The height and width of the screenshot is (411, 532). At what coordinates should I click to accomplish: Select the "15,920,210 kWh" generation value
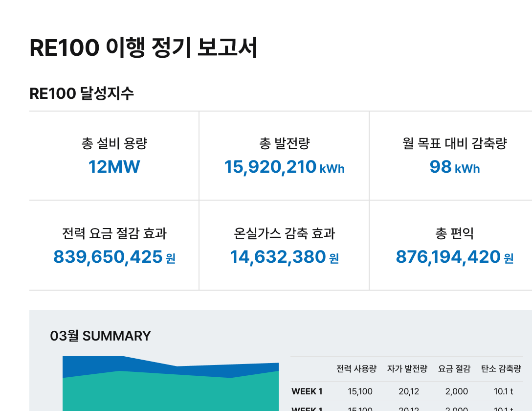[x=284, y=167]
